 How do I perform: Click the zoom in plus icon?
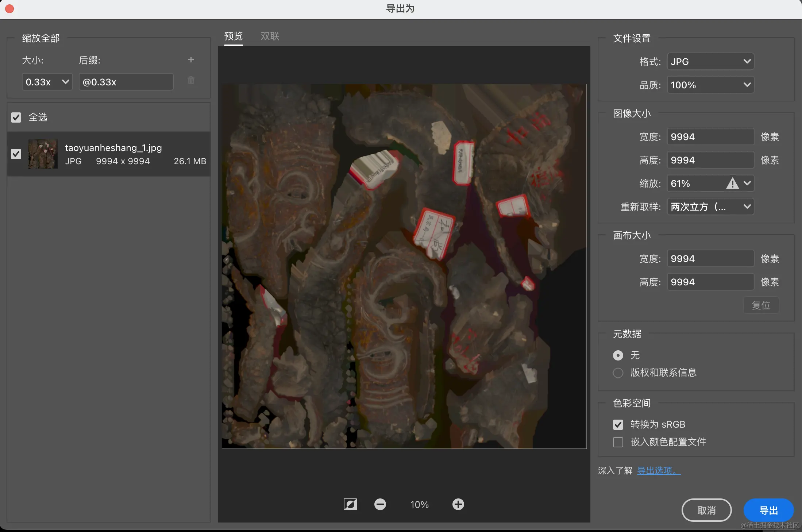(x=458, y=504)
